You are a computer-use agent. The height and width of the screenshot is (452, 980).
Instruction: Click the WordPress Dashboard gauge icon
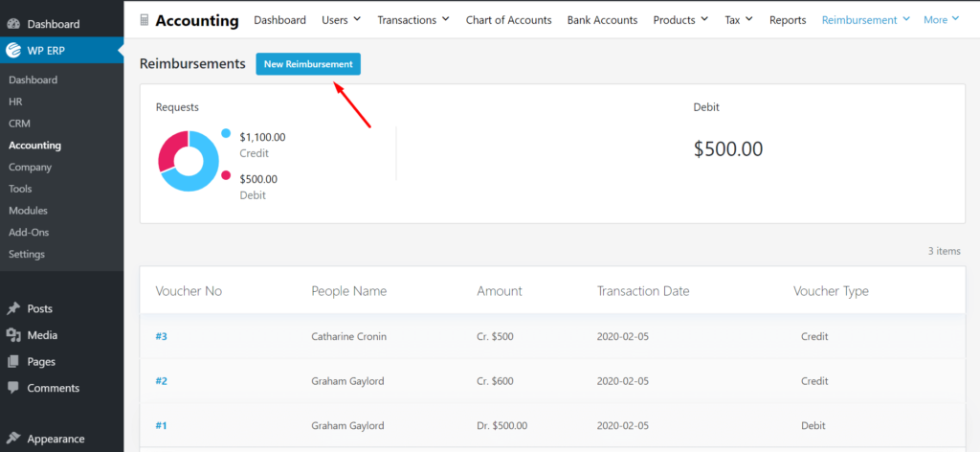click(13, 24)
